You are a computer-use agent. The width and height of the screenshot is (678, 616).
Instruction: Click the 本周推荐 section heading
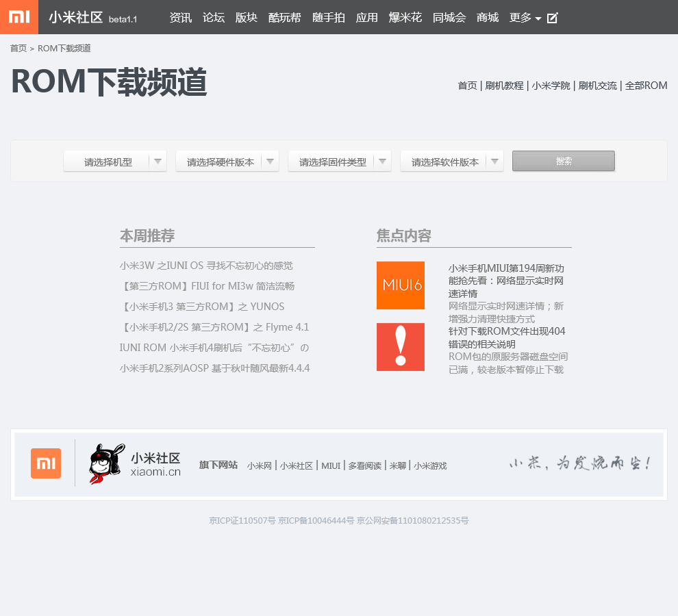(x=147, y=235)
